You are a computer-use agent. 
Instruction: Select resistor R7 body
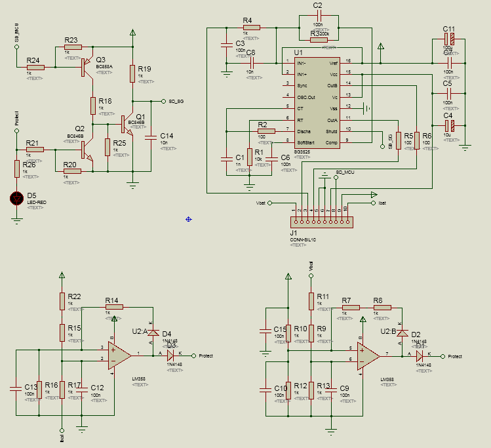(x=351, y=308)
